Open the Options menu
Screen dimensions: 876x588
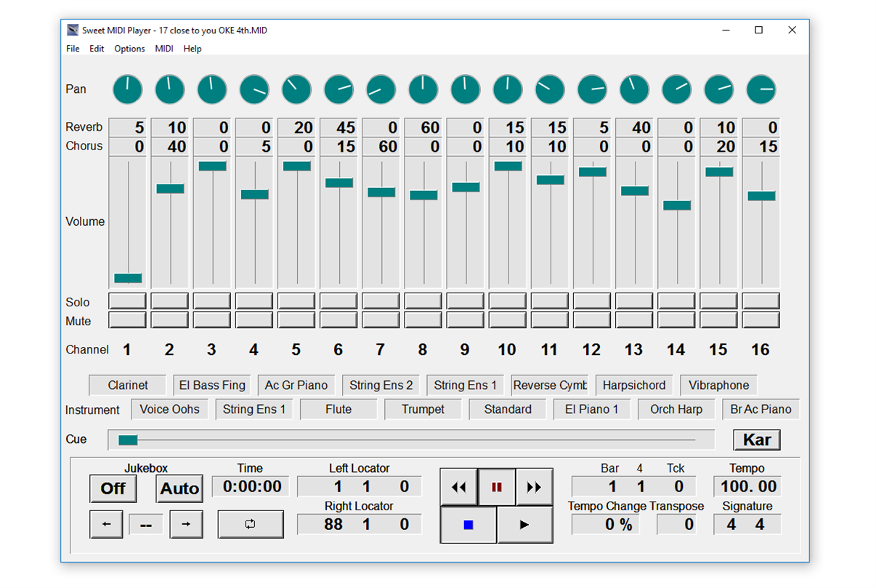(129, 49)
